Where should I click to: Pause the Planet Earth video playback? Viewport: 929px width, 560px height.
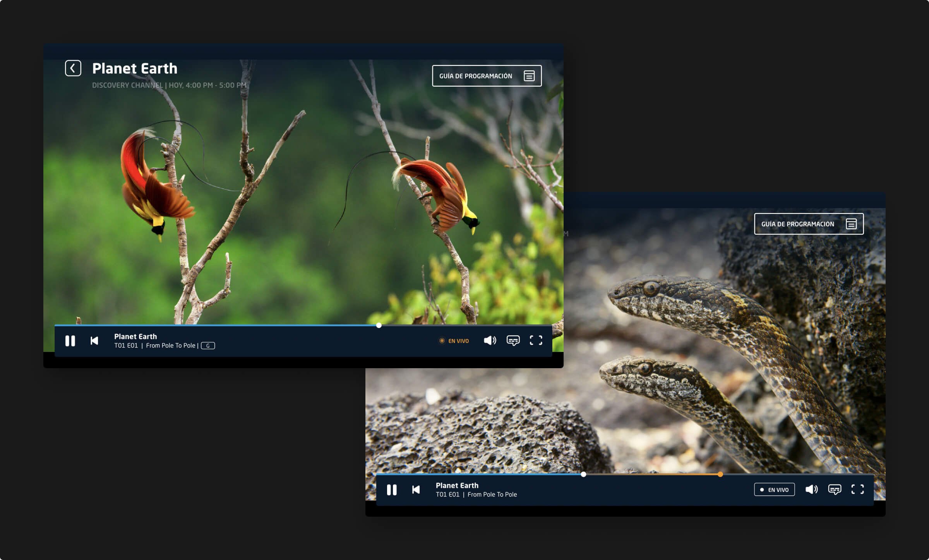pyautogui.click(x=70, y=341)
